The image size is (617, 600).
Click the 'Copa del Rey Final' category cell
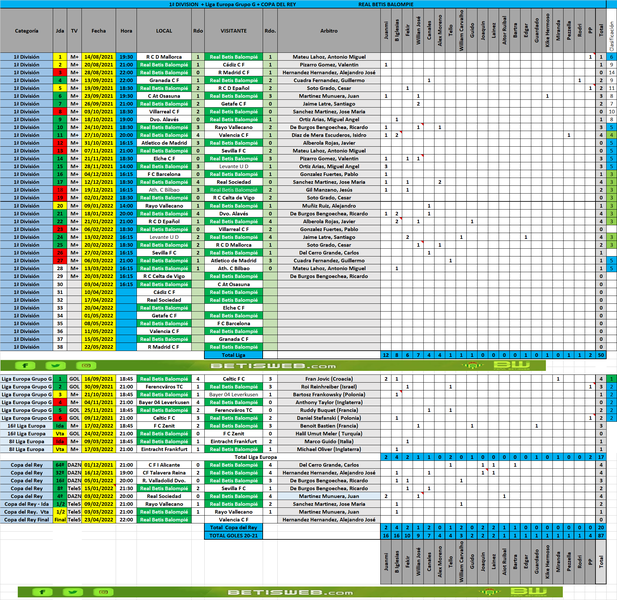[x=26, y=520]
